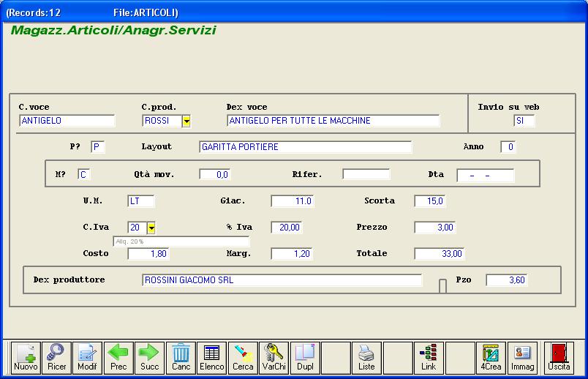Image resolution: width=588 pixels, height=379 pixels.
Task: Click the Dex produttore label
Action: pyautogui.click(x=69, y=279)
